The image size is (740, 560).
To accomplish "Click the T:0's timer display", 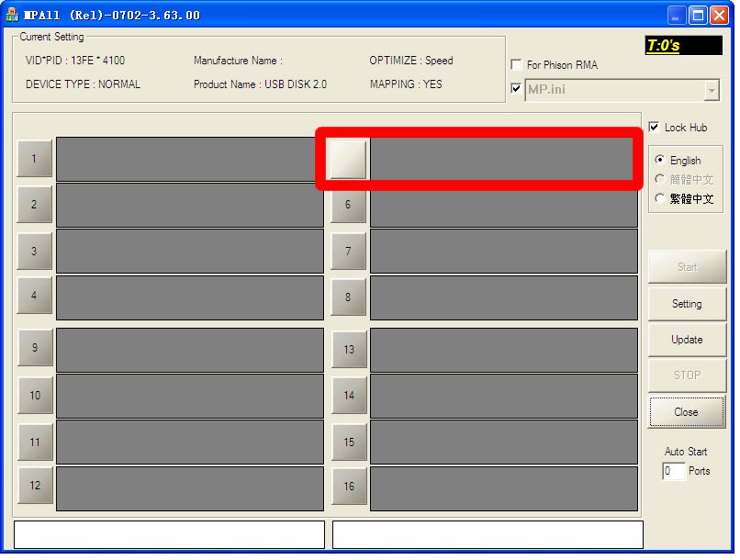I will pyautogui.click(x=683, y=45).
